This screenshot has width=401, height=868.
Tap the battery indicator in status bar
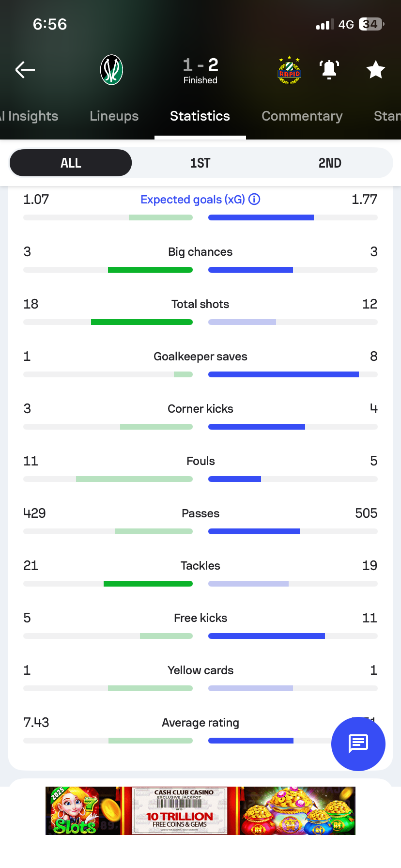371,24
